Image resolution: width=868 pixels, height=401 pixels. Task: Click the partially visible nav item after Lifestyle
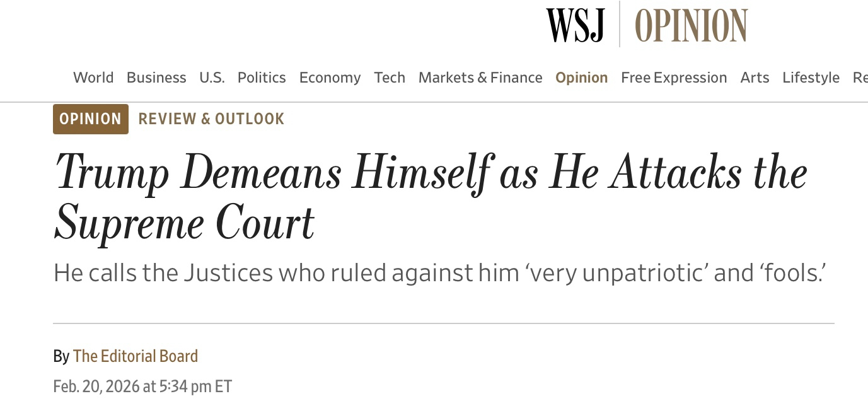click(860, 78)
